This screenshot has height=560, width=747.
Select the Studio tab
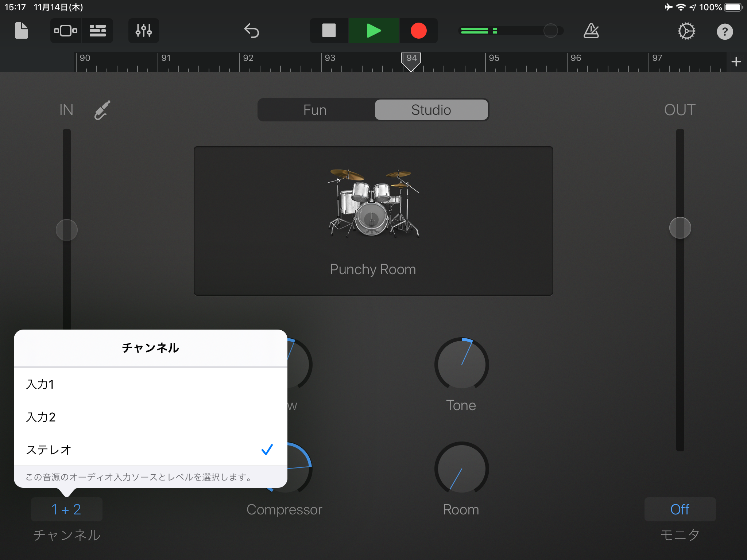coord(431,110)
